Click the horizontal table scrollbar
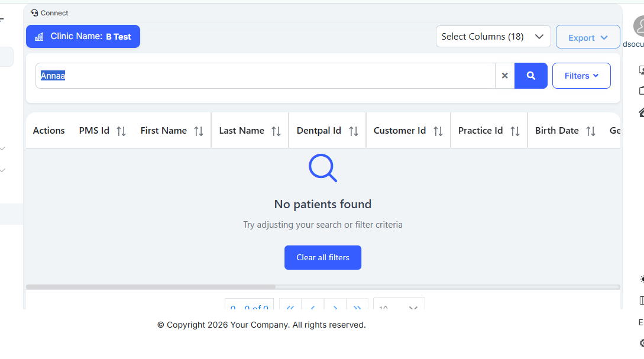Screen dimensions: 644x359 151,287
